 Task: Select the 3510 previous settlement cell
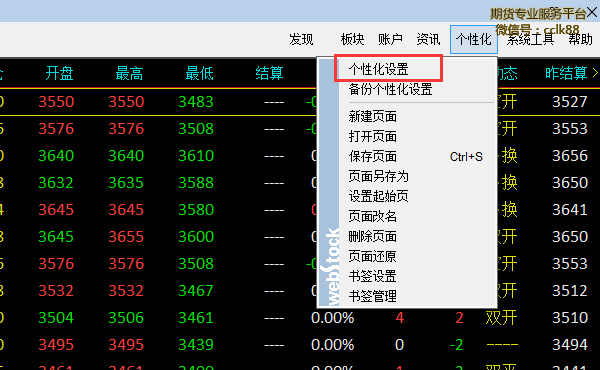click(569, 318)
